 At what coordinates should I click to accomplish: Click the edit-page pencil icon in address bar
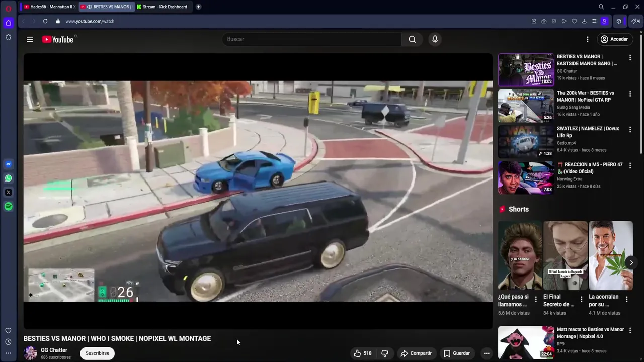tap(534, 21)
